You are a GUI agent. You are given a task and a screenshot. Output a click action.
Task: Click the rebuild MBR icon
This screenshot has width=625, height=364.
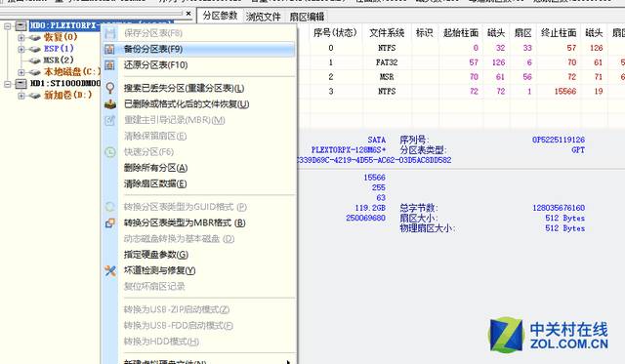110,120
